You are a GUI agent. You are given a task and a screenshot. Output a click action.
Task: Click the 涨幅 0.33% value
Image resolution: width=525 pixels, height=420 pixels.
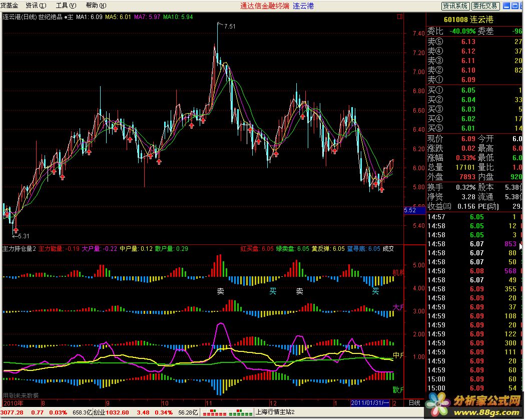(466, 158)
